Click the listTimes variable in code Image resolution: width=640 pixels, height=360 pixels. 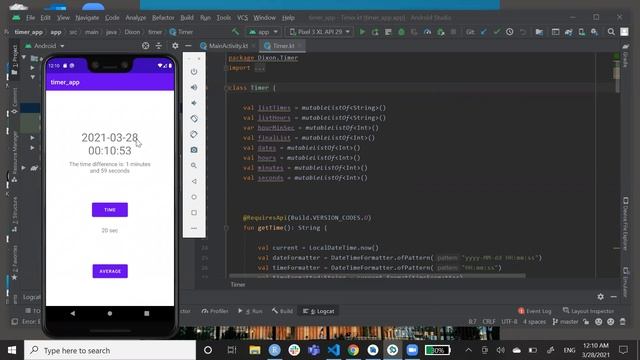pyautogui.click(x=274, y=108)
